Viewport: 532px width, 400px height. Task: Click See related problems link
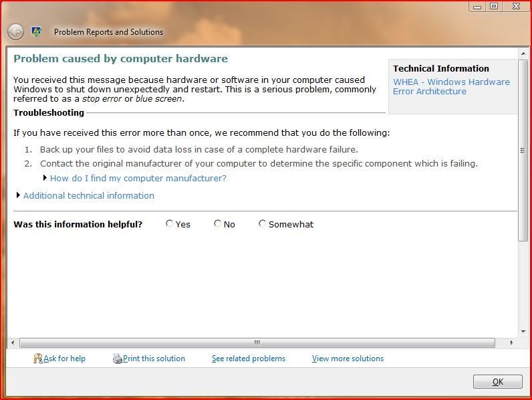[x=249, y=359]
